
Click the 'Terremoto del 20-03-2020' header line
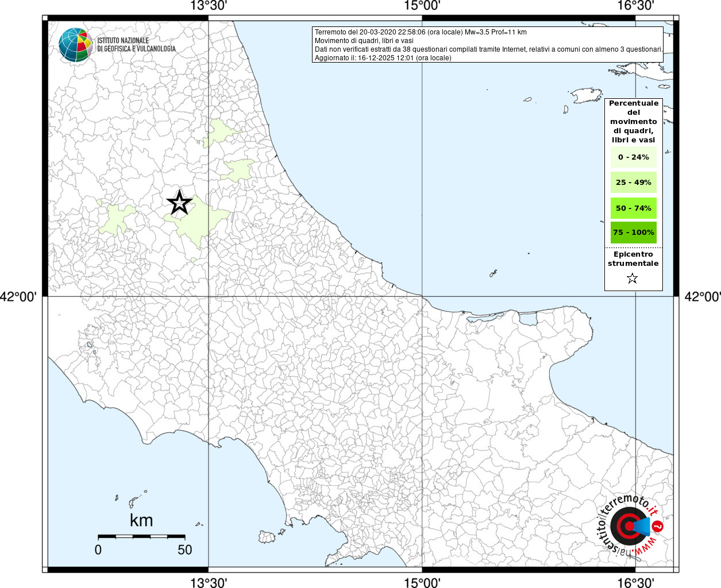click(x=421, y=32)
